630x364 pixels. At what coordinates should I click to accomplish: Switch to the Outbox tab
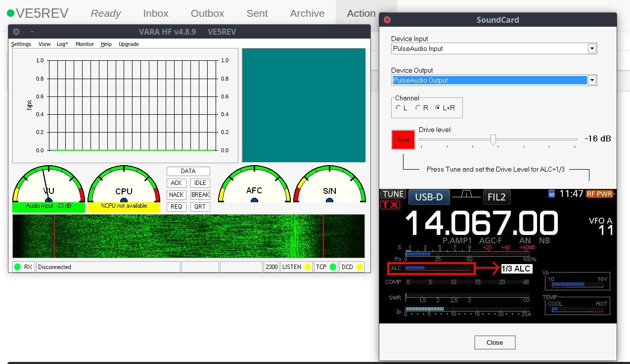pos(208,13)
